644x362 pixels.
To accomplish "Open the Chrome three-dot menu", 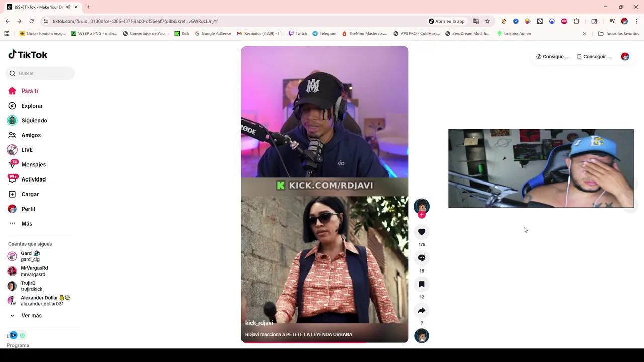I will pyautogui.click(x=636, y=21).
